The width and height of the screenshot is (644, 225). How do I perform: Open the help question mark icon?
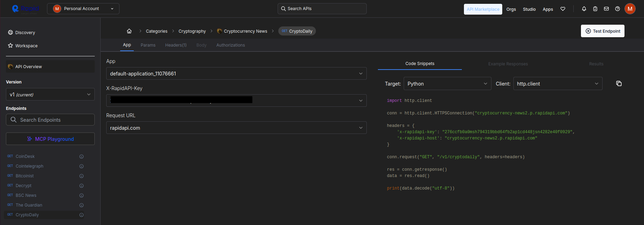click(618, 9)
